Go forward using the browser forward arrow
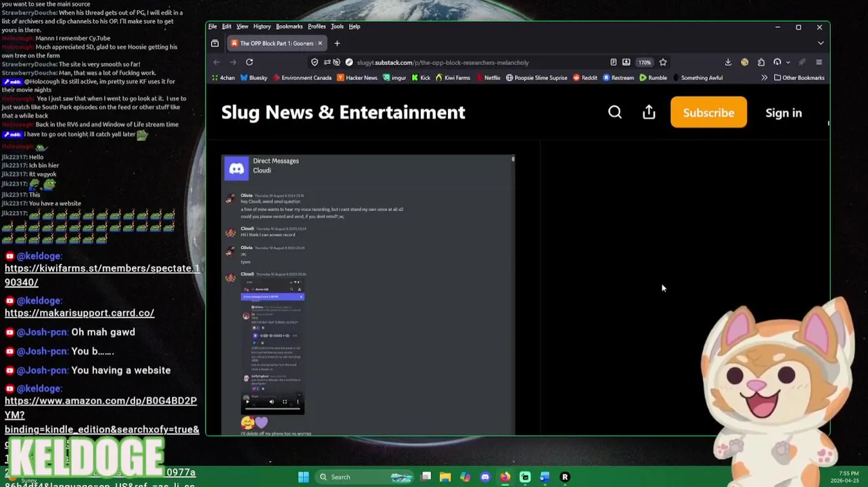The image size is (868, 487). click(x=233, y=62)
